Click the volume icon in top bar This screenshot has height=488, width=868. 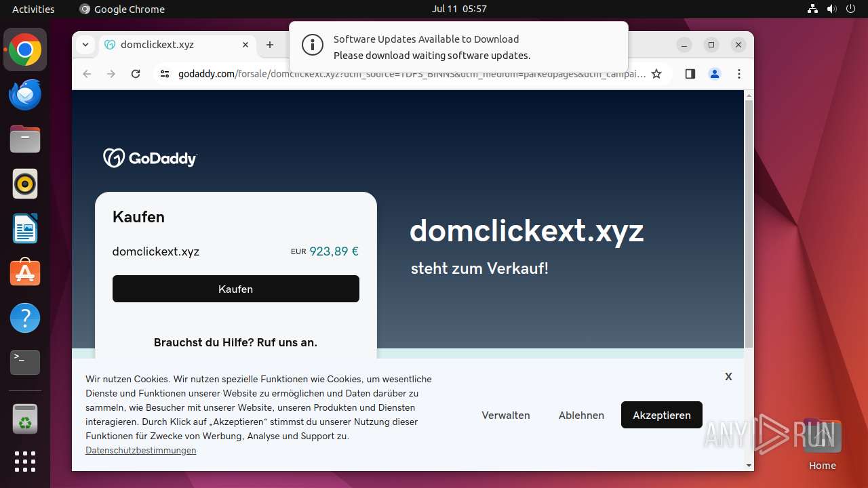coord(832,9)
